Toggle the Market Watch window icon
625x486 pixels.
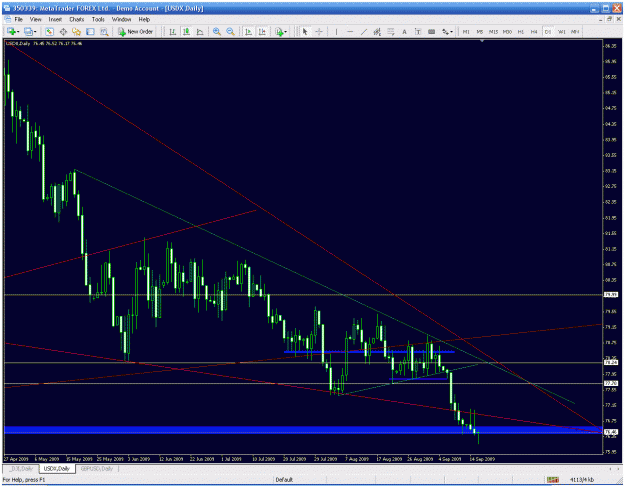click(x=49, y=31)
